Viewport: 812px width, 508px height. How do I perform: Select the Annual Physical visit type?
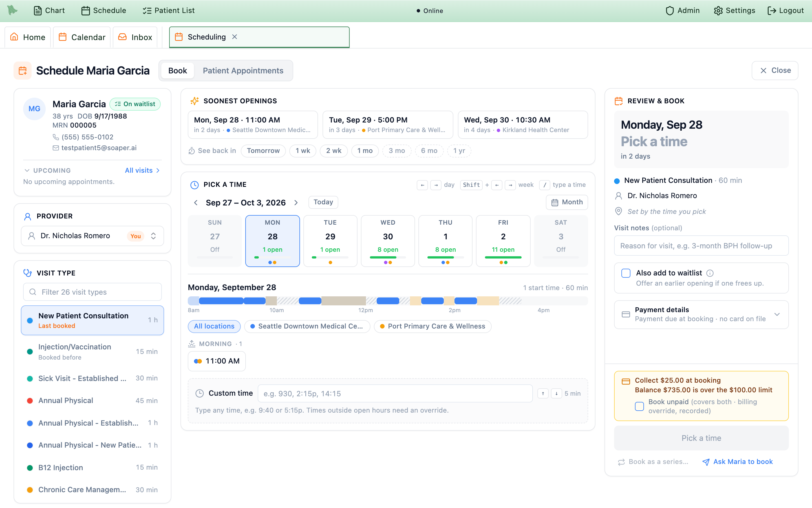(x=92, y=400)
